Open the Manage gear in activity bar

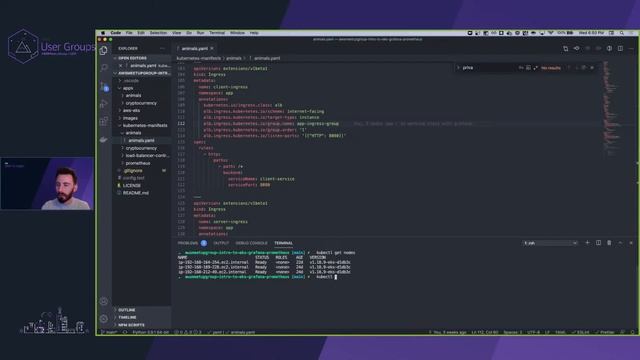click(x=104, y=319)
